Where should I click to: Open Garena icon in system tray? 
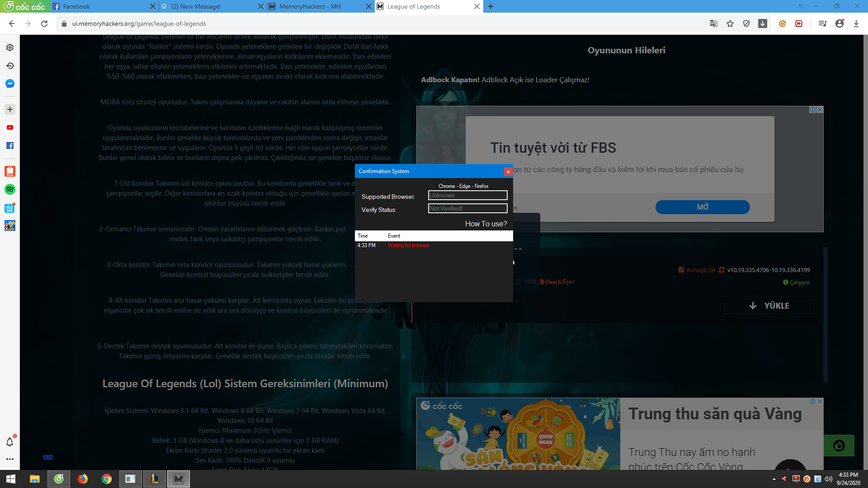807,479
